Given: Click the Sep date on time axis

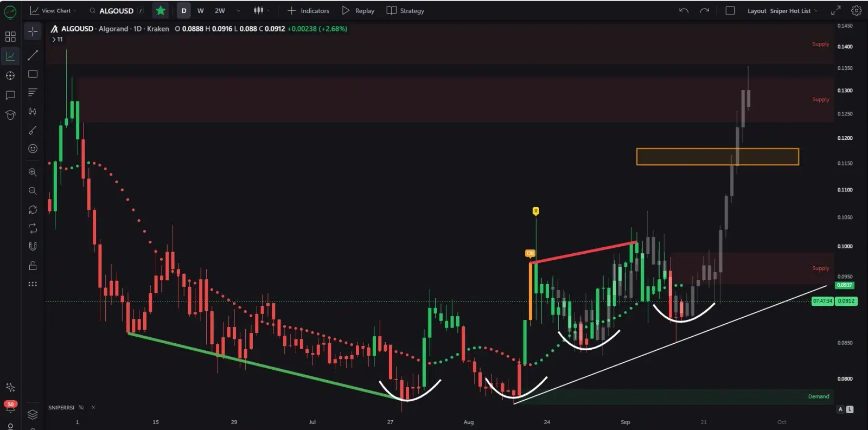Looking at the screenshot, I should click(x=625, y=422).
